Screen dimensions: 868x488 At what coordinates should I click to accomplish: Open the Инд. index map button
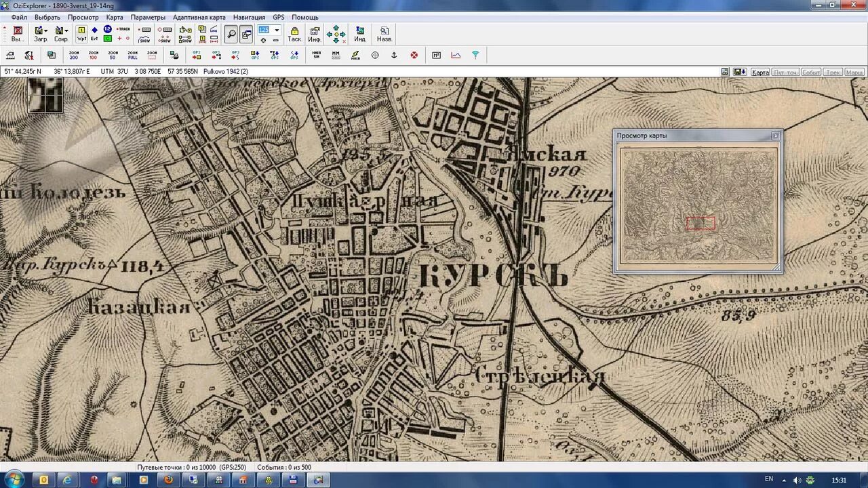click(360, 34)
